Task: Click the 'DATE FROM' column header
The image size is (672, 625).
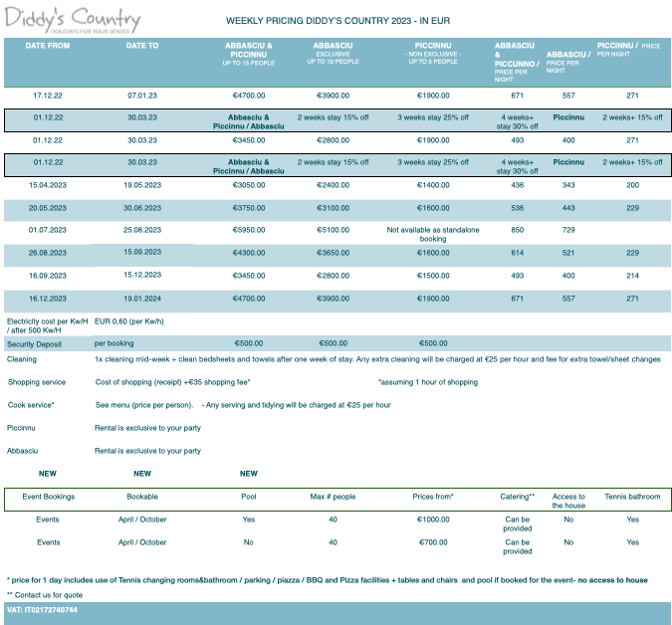Action: click(x=48, y=46)
